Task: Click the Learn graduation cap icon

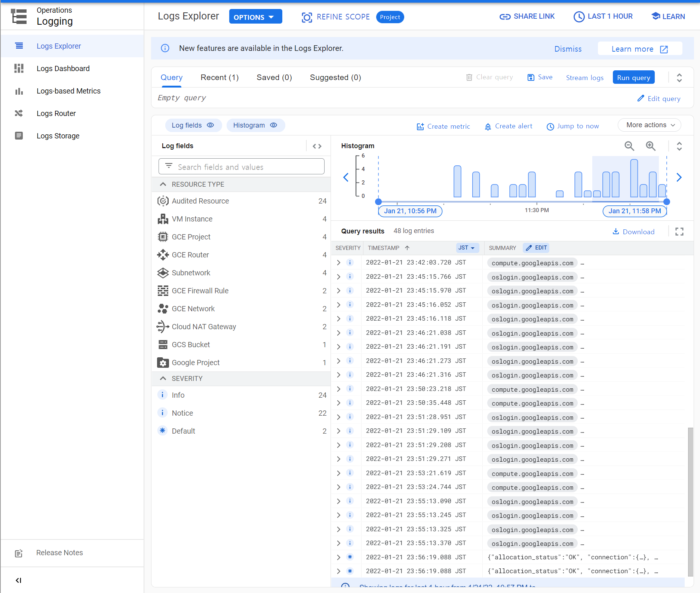Action: [x=656, y=16]
